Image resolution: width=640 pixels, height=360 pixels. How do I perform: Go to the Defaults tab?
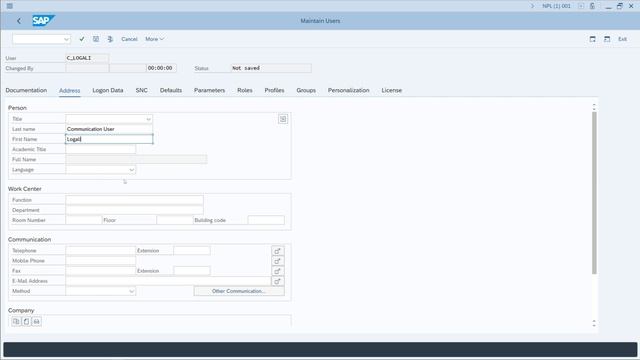coord(171,90)
